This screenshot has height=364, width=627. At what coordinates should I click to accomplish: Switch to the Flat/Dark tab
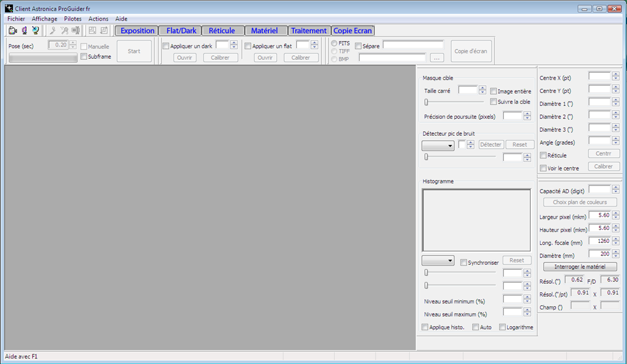tap(181, 31)
